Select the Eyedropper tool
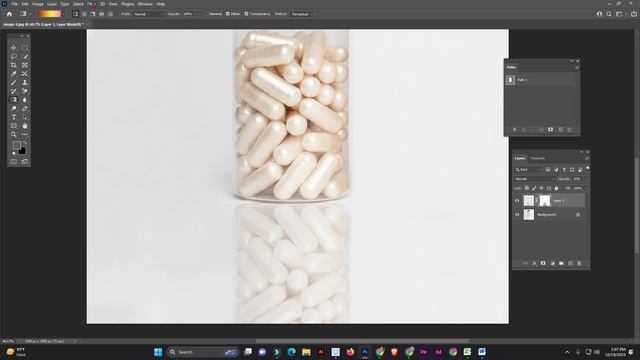This screenshot has width=640, height=360. tap(13, 74)
